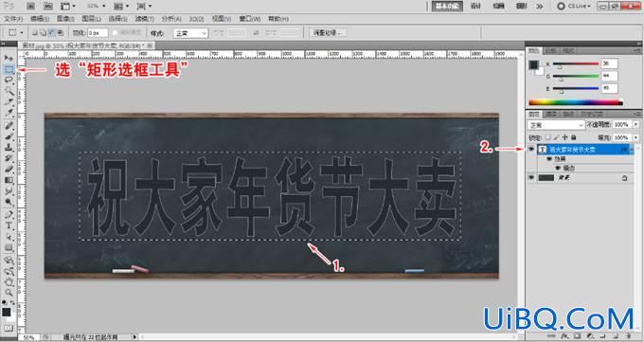Select the Gradient tool
The height and width of the screenshot is (342, 644).
point(9,180)
